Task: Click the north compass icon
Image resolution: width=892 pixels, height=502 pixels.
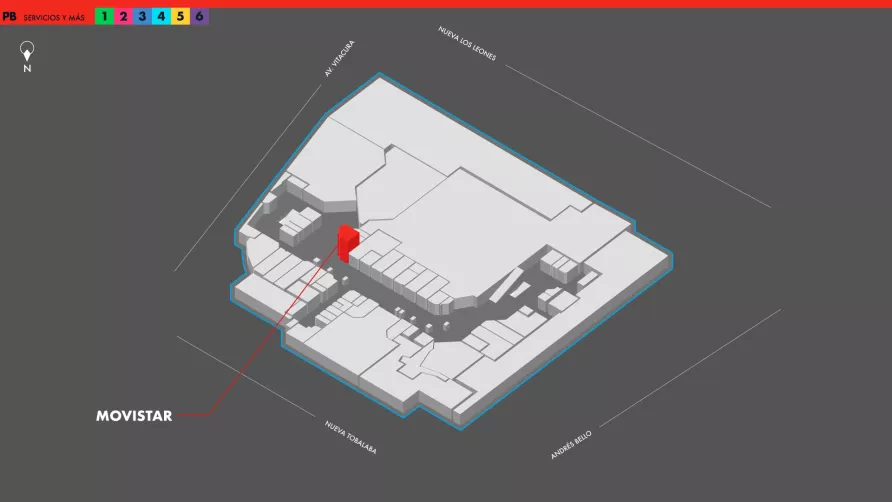Action: point(27,56)
